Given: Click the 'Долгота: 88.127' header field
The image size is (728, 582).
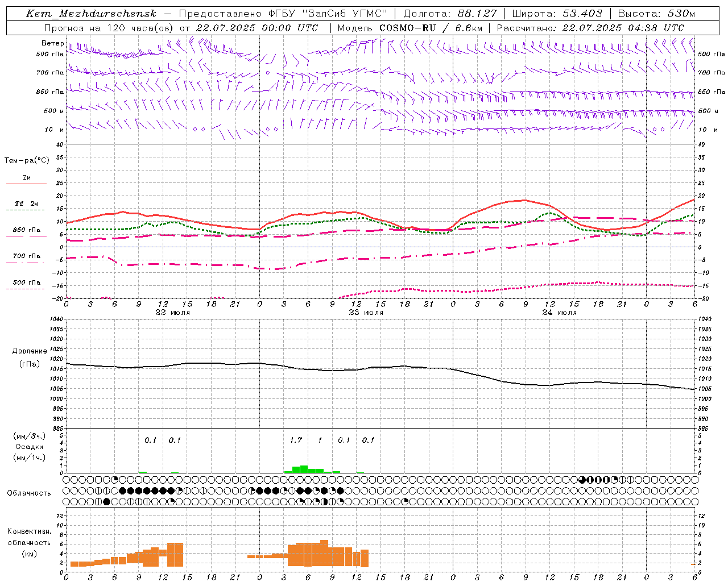Looking at the screenshot, I should pos(450,14).
